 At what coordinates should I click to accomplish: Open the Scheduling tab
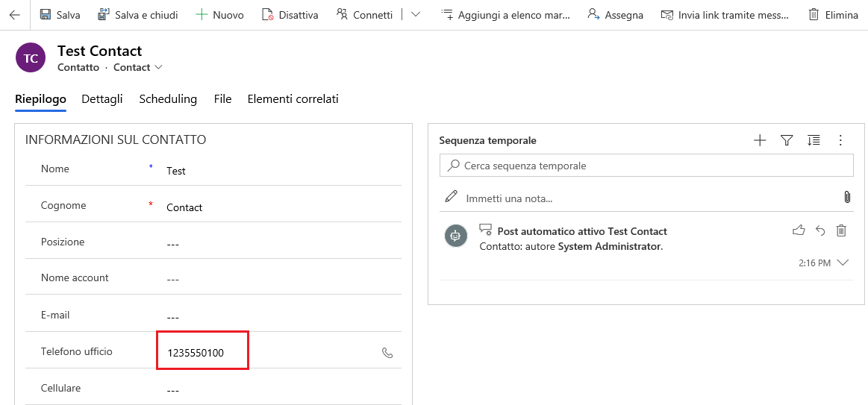coord(168,98)
